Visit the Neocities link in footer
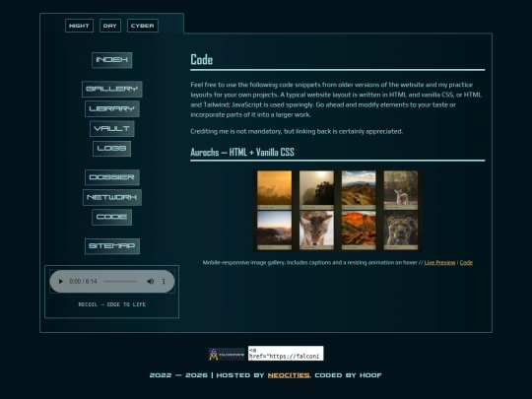532x399 pixels. [289, 375]
